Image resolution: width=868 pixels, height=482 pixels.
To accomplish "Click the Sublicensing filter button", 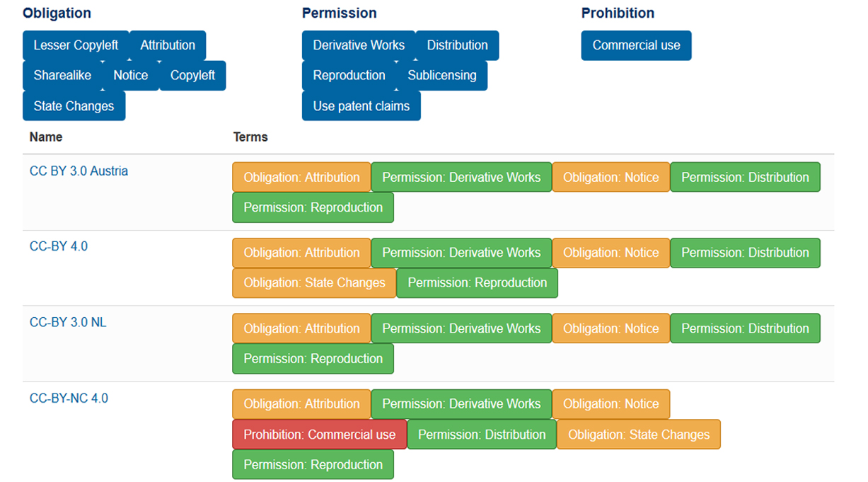I will coord(442,76).
